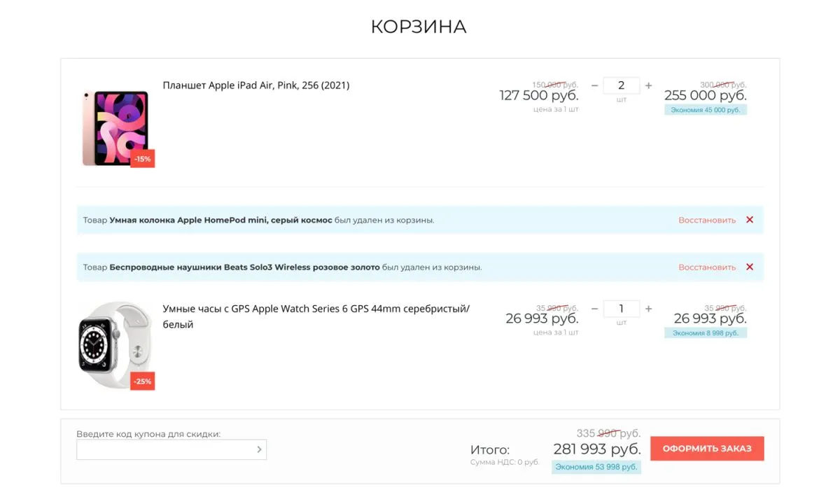This screenshot has width=840, height=504.
Task: Increase iPad Air quantity with plus icon
Action: pyautogui.click(x=648, y=85)
